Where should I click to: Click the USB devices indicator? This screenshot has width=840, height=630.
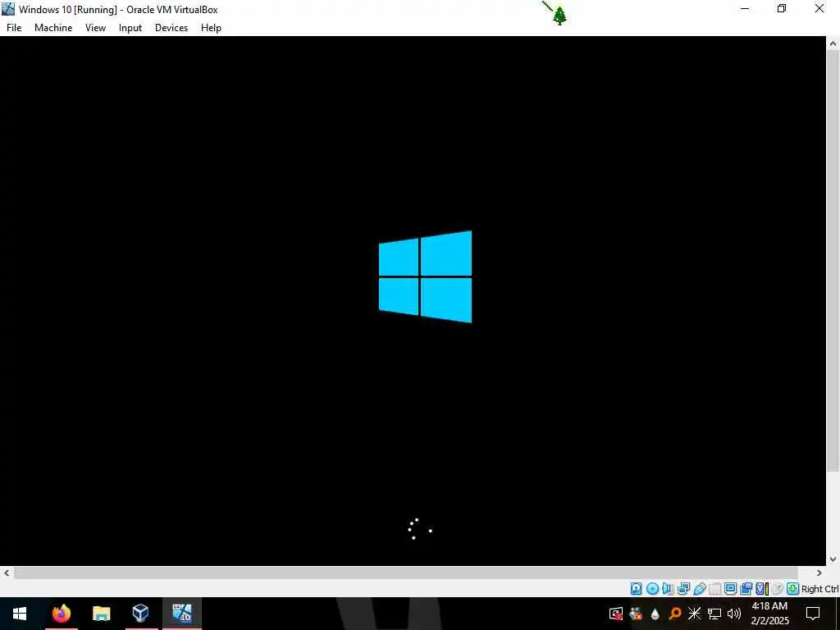(x=700, y=589)
